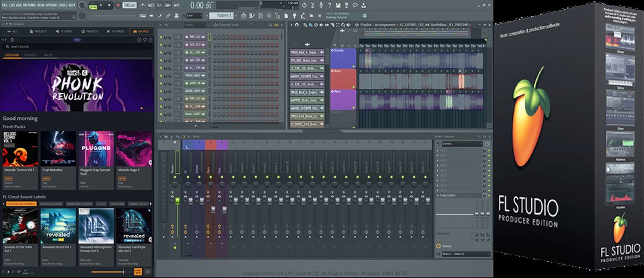Open the channel rack view icon
Screen dimensions: 644x278
tap(261, 16)
